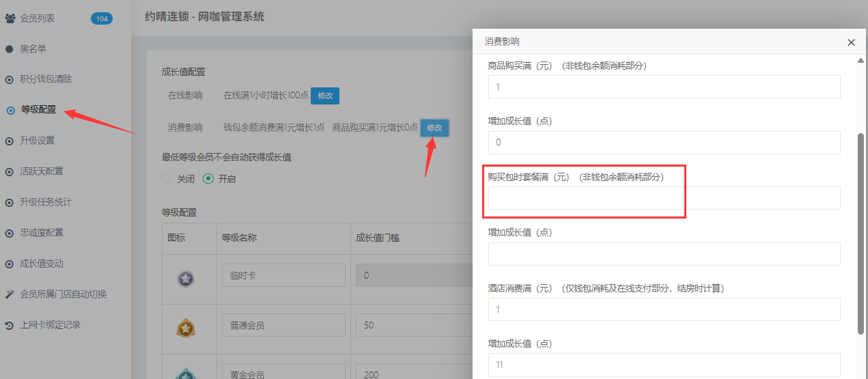Edit the 黄金会员 level name field

click(x=283, y=371)
